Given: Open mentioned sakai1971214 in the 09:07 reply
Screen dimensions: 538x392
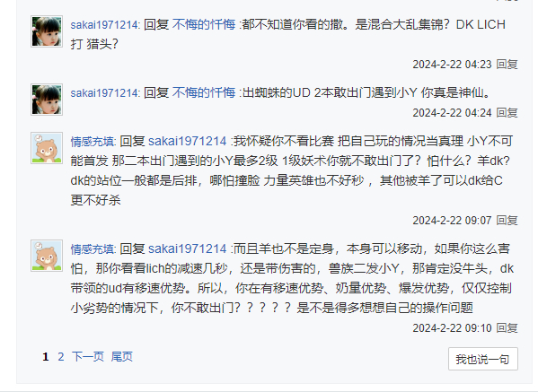Looking at the screenshot, I should [188, 142].
